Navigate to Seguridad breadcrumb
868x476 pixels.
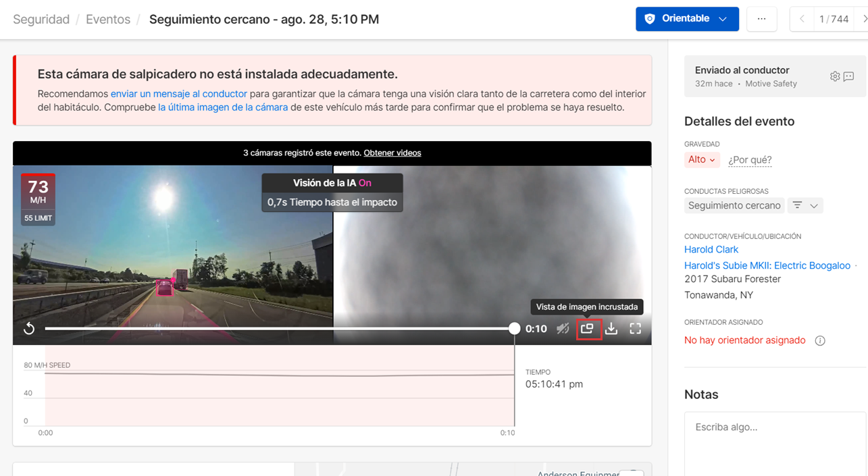click(x=41, y=20)
